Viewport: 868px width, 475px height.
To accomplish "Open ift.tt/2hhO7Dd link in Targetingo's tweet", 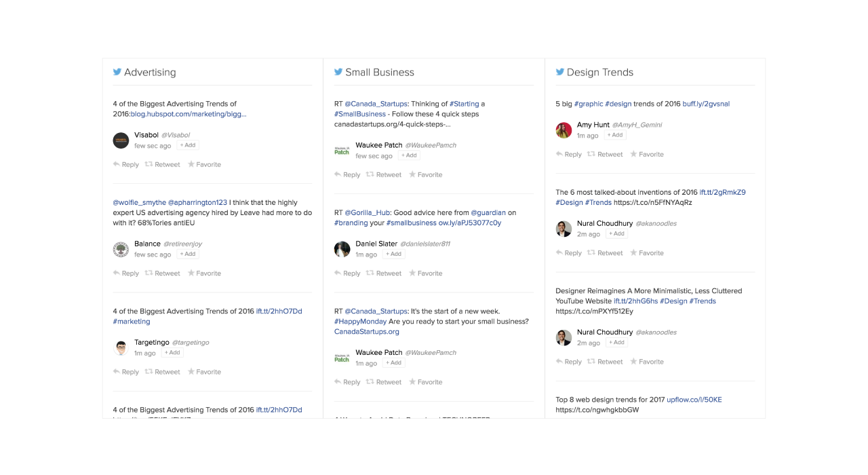I will click(279, 311).
